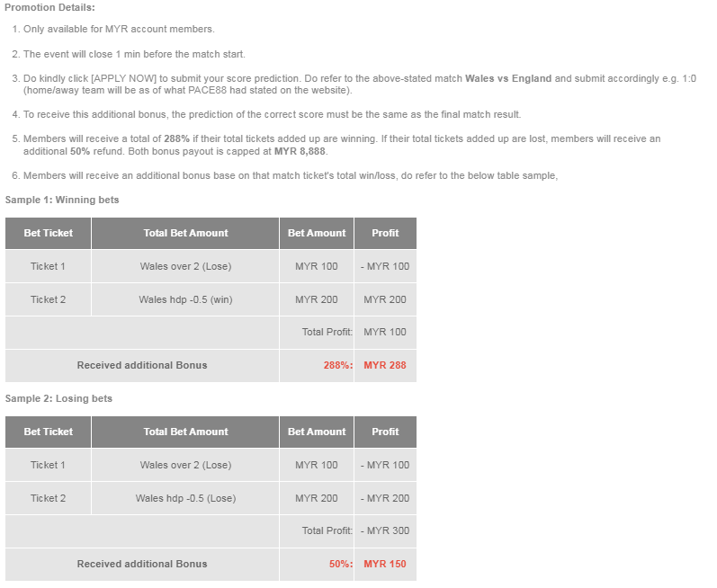Click the Wales hdp -0.5 (Lose) cell
The width and height of the screenshot is (717, 588).
click(x=185, y=498)
